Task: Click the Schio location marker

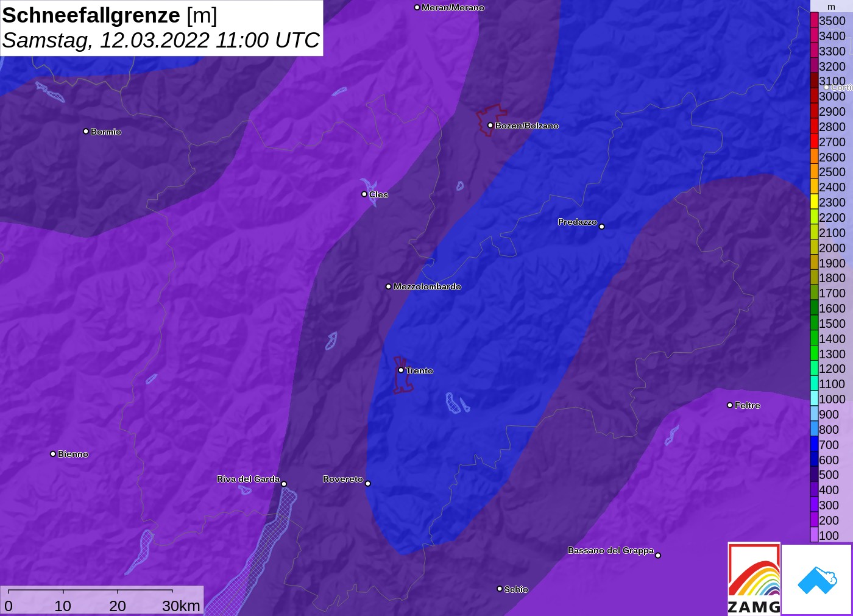Action: (500, 589)
